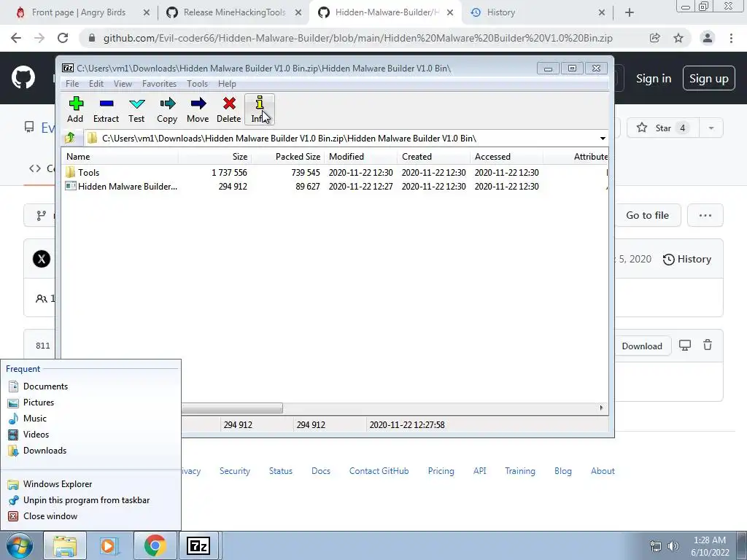Click the Windows Start orb
Viewport: 747px width, 560px height.
pyautogui.click(x=20, y=545)
